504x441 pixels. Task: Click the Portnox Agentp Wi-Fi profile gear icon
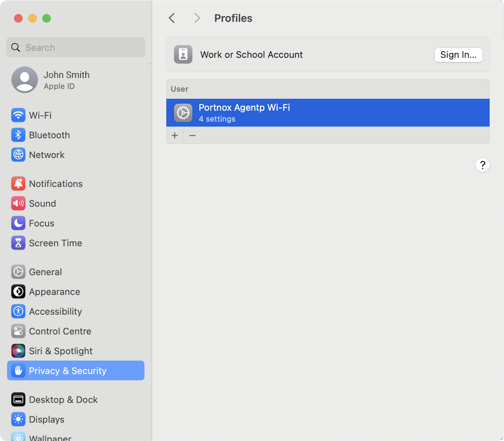[x=183, y=112]
